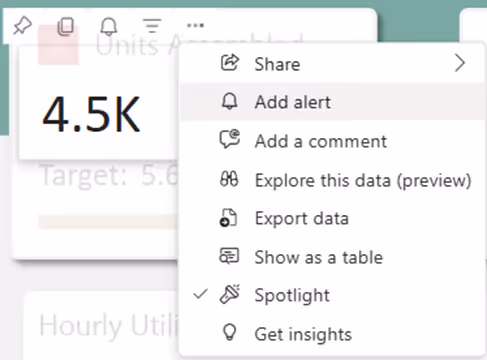
Task: Click the Hourly Utilization card title
Action: click(109, 326)
